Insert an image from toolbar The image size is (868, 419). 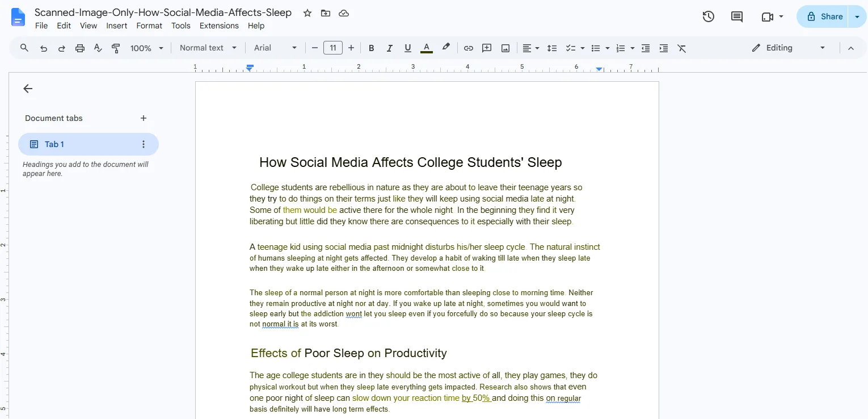pos(505,48)
